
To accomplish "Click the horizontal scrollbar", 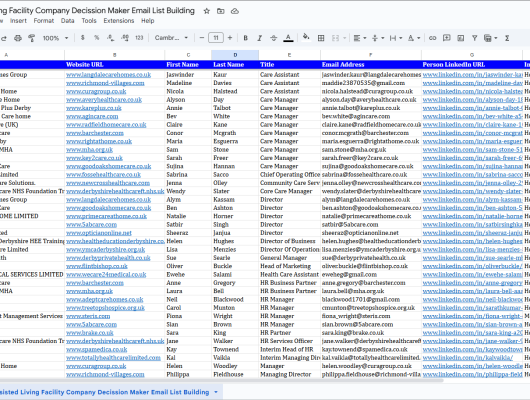I will coord(221,381).
